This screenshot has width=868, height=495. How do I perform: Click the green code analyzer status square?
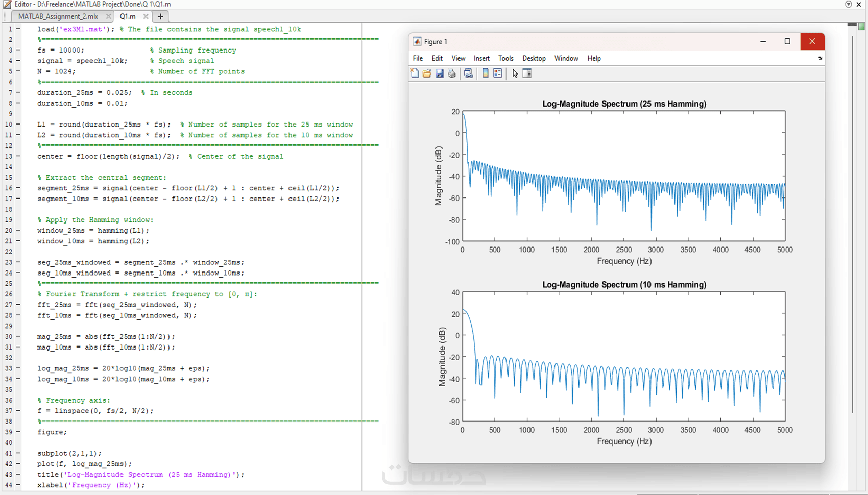tap(862, 27)
